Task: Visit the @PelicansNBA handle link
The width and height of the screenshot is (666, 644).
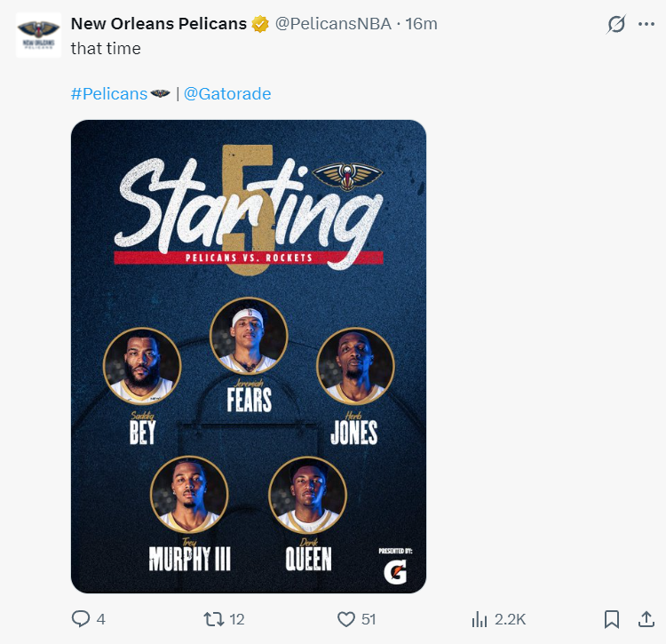Action: pyautogui.click(x=333, y=24)
